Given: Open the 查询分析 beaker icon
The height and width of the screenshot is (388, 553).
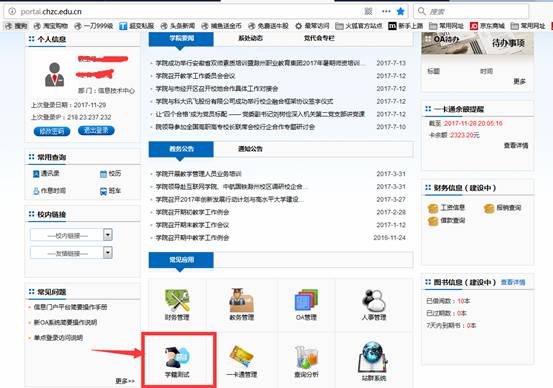Looking at the screenshot, I should [306, 362].
